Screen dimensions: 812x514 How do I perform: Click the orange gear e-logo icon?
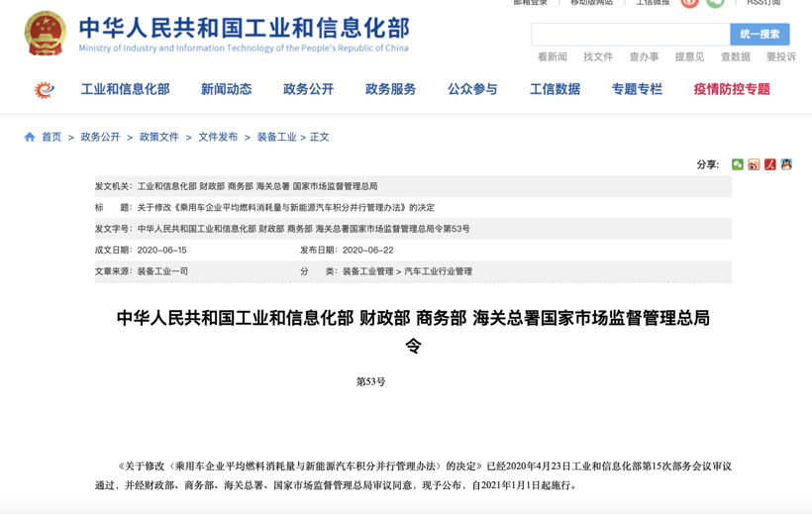(44, 90)
